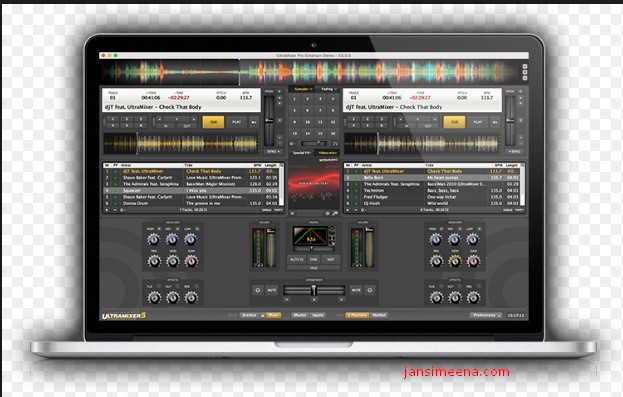Click left mixer GAIN knob

[191, 261]
